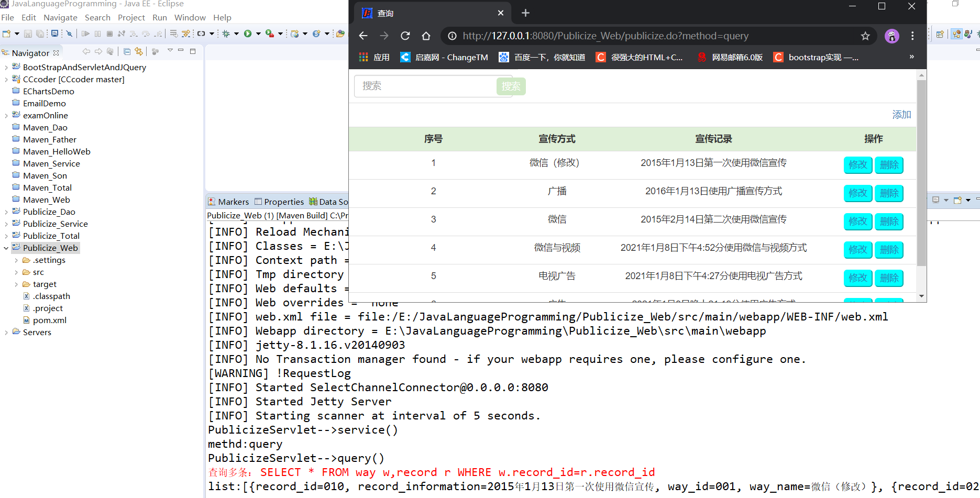This screenshot has height=498, width=980.
Task: Click Collapse All icon in Navigator
Action: (x=127, y=51)
